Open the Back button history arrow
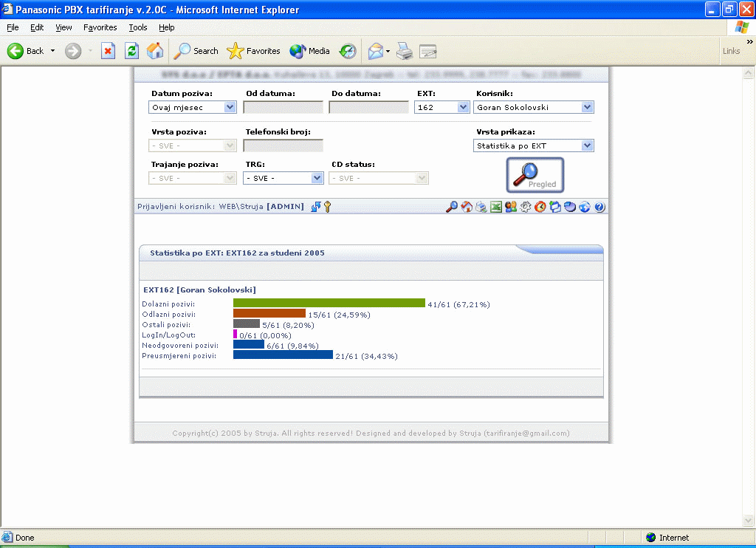Viewport: 756px width, 548px height. pos(52,51)
